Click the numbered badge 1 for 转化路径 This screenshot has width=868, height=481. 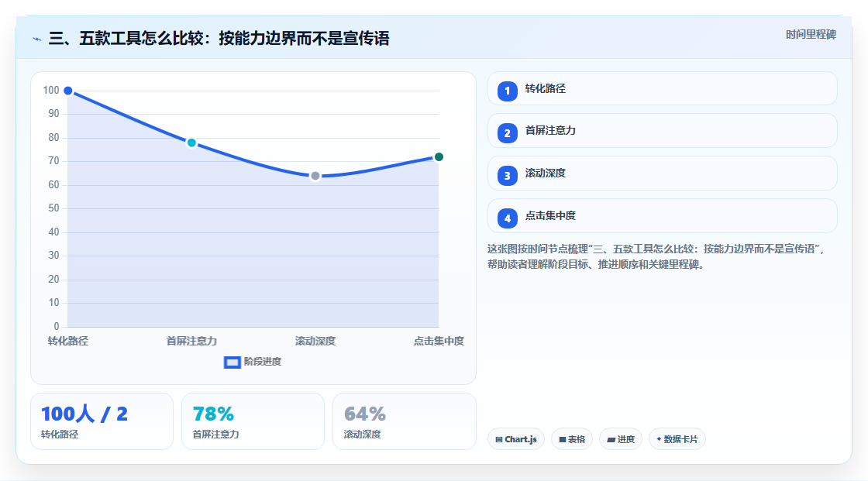click(x=507, y=91)
